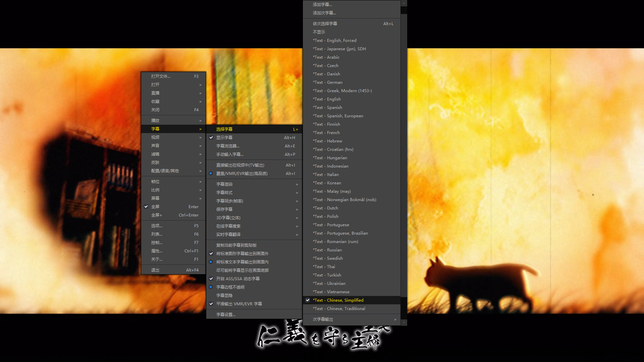Open 控制... panel
Image resolution: width=644 pixels, height=362 pixels.
(x=173, y=243)
